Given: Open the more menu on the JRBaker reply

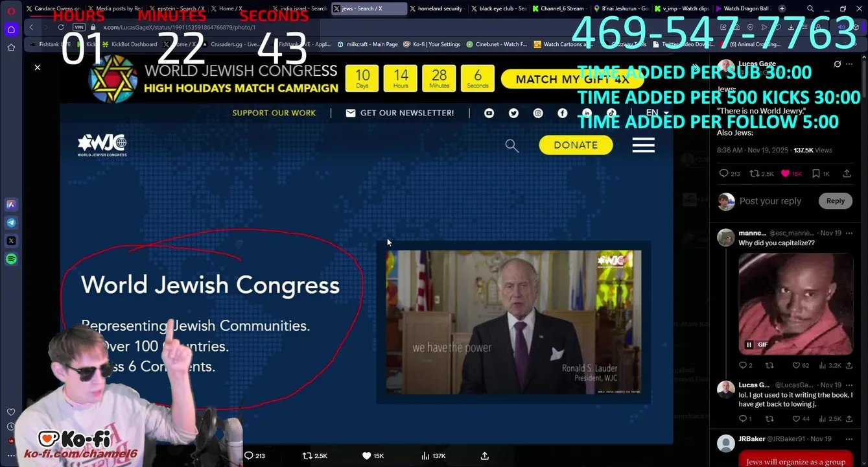Looking at the screenshot, I should [849, 439].
